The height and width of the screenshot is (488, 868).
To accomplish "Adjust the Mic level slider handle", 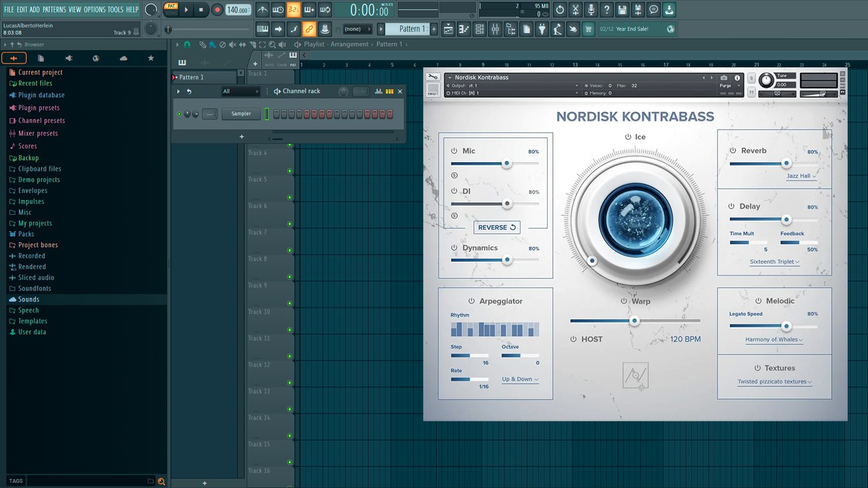I will point(506,163).
